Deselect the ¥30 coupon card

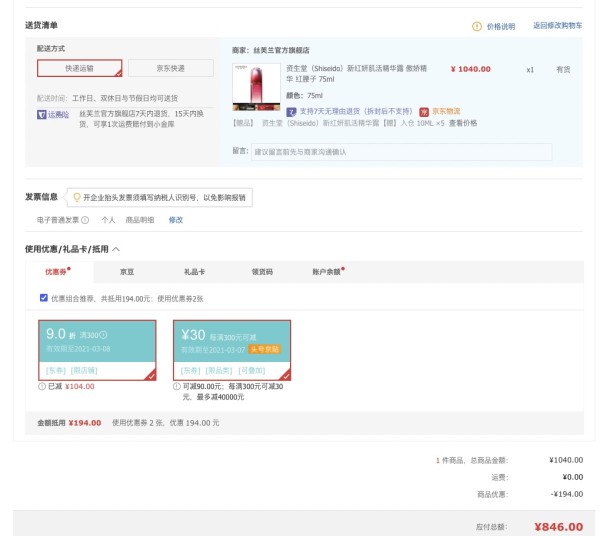pos(232,350)
